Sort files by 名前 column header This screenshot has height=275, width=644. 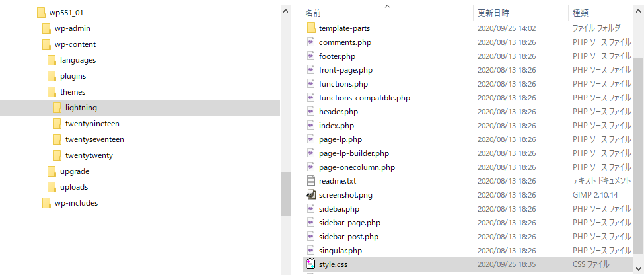314,13
